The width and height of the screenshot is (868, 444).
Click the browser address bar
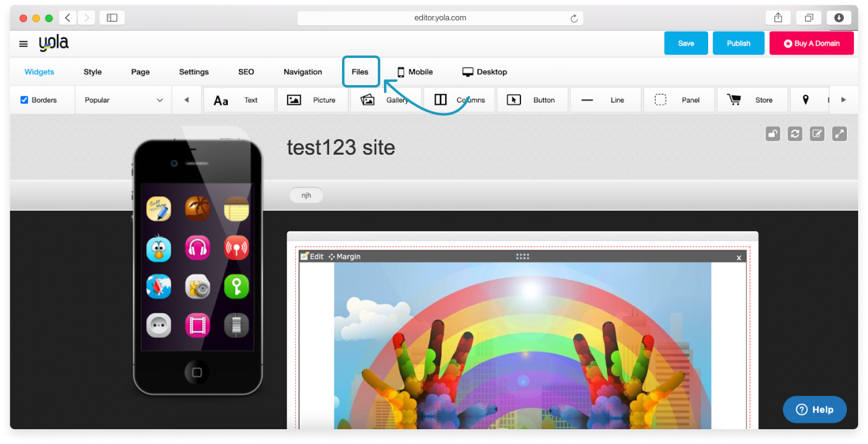coord(440,18)
